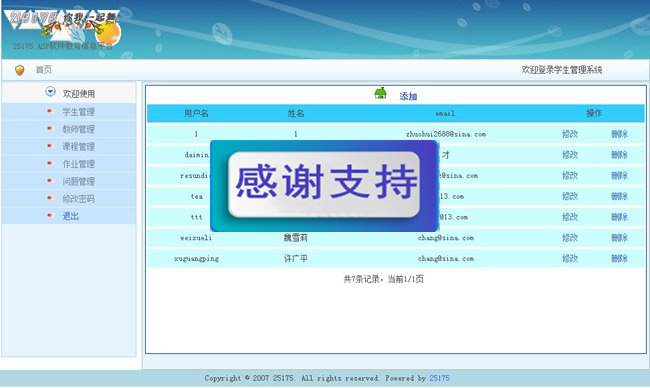Image resolution: width=650 pixels, height=388 pixels.
Task: Click 修改 for user xuguangping
Action: pyautogui.click(x=570, y=258)
